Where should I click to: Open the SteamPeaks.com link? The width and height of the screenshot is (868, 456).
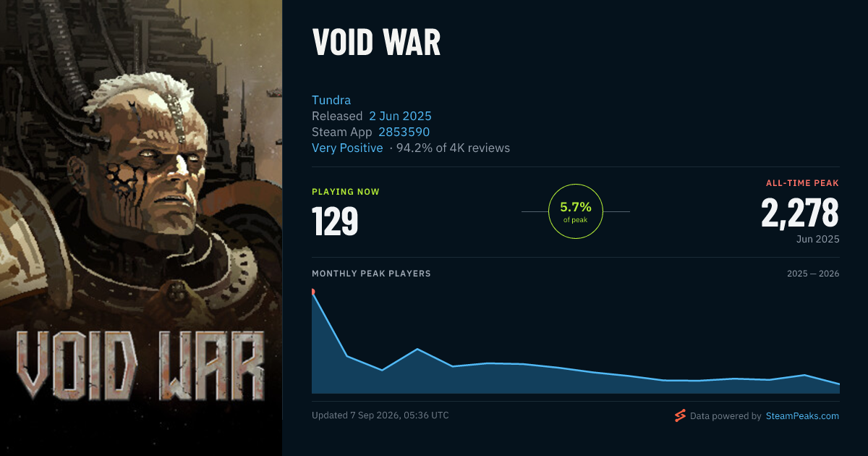point(802,416)
